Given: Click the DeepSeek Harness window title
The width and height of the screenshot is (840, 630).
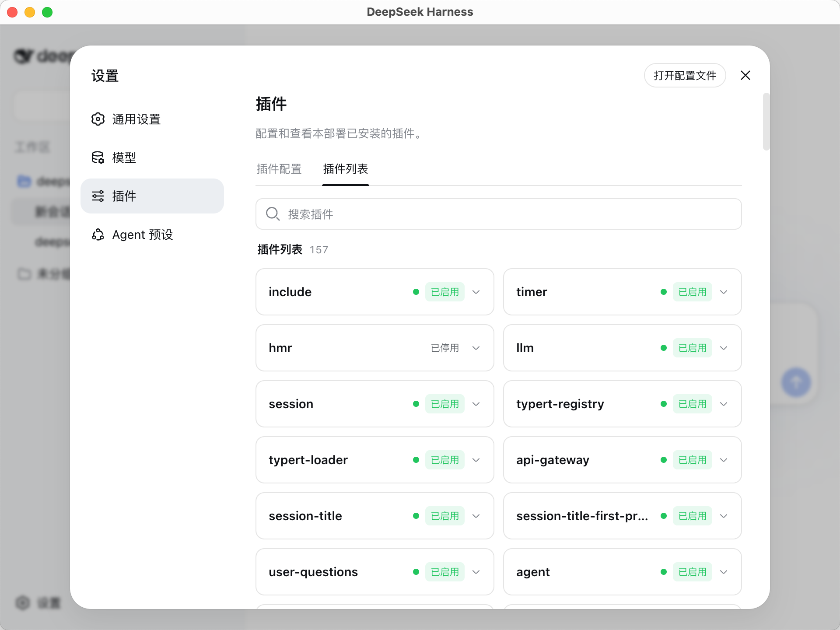Looking at the screenshot, I should click(420, 12).
